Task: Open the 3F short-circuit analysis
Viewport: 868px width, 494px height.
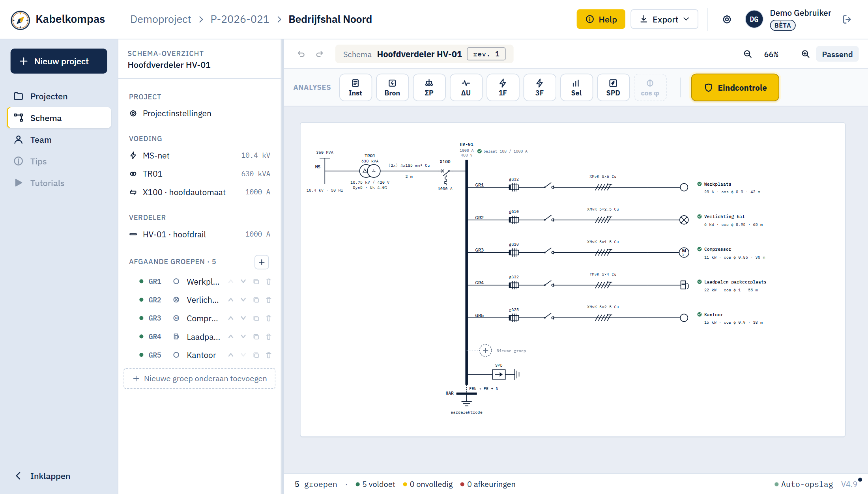Action: click(x=539, y=88)
